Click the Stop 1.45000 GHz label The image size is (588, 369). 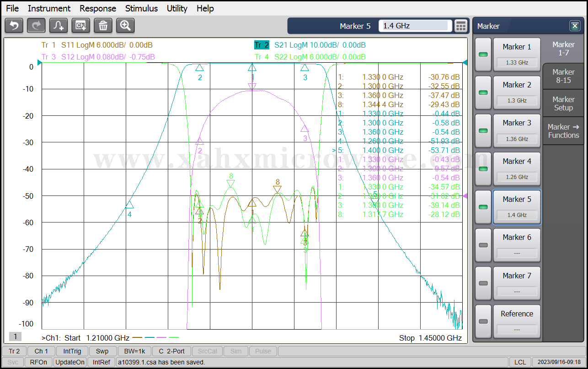click(x=430, y=338)
